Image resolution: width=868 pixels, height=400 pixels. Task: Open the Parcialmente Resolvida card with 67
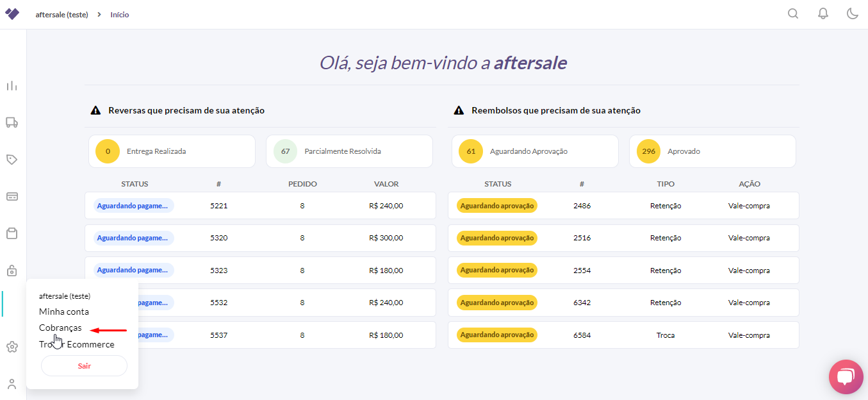(x=349, y=151)
